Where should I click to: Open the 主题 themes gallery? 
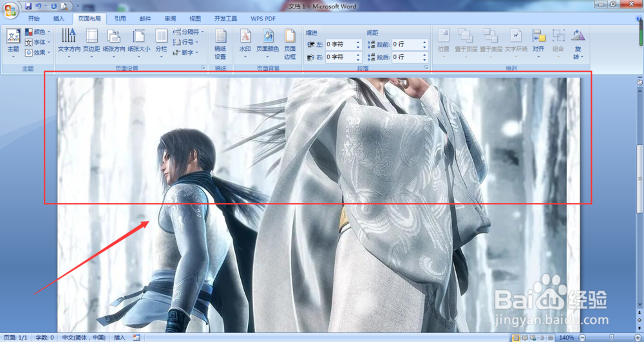[x=13, y=43]
